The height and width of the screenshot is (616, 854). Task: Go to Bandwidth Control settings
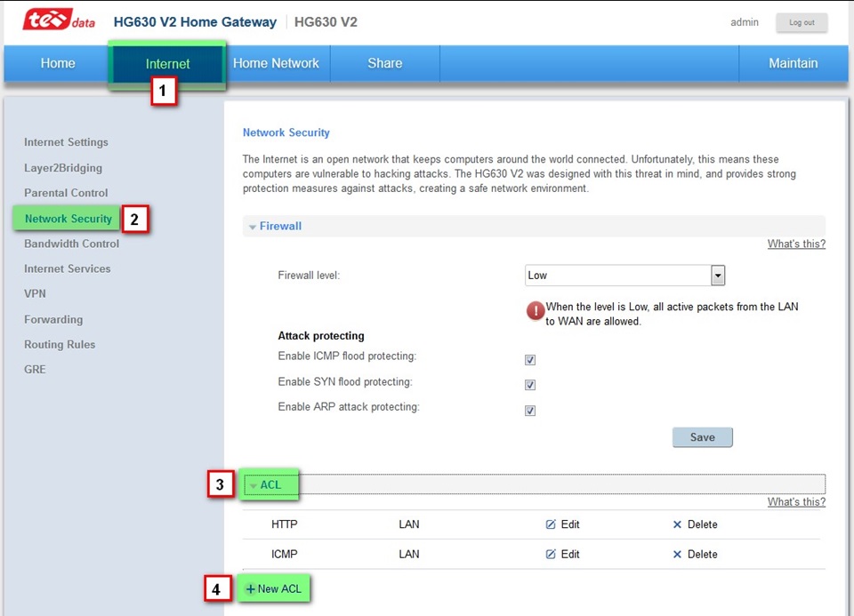pyautogui.click(x=71, y=244)
